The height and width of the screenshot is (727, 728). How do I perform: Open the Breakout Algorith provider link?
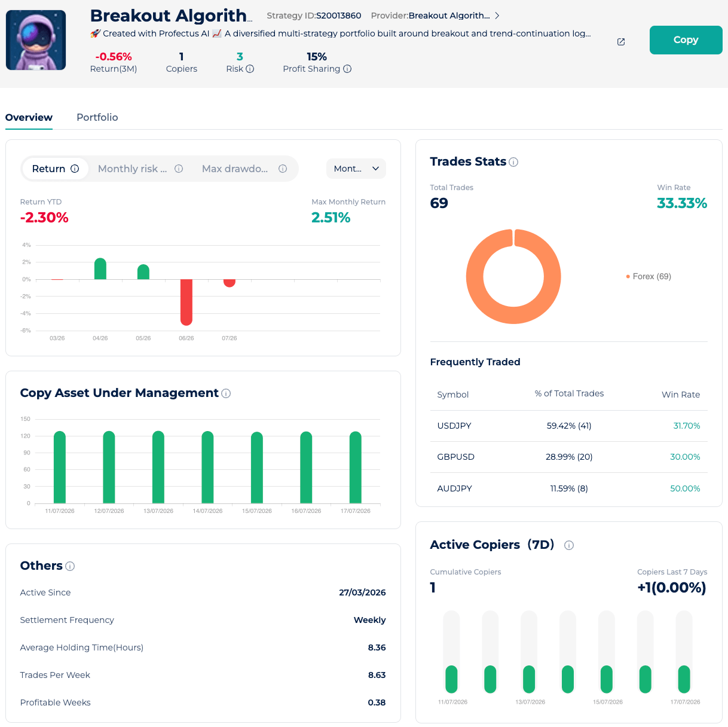[x=449, y=16]
